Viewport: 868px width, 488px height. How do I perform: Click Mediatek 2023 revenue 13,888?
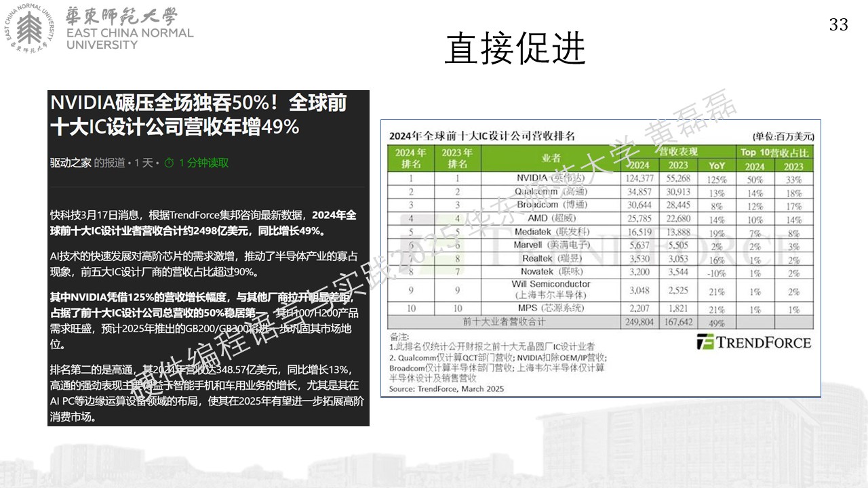(x=678, y=232)
